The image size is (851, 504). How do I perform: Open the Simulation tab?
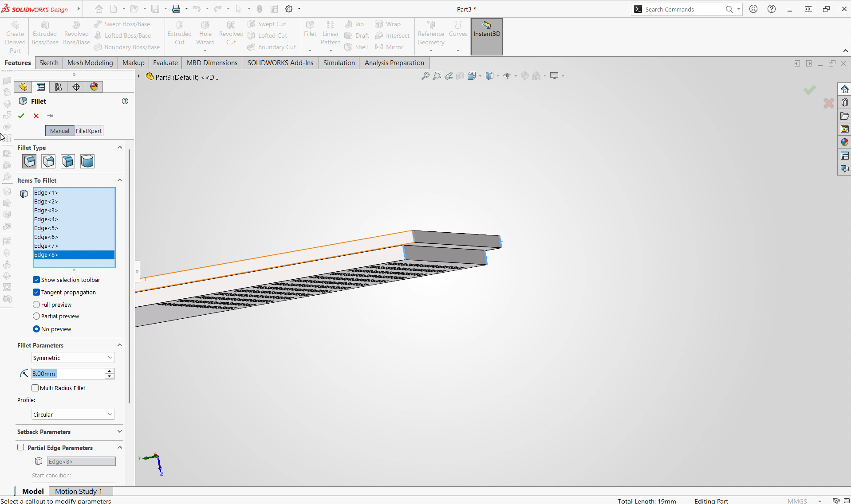(339, 63)
